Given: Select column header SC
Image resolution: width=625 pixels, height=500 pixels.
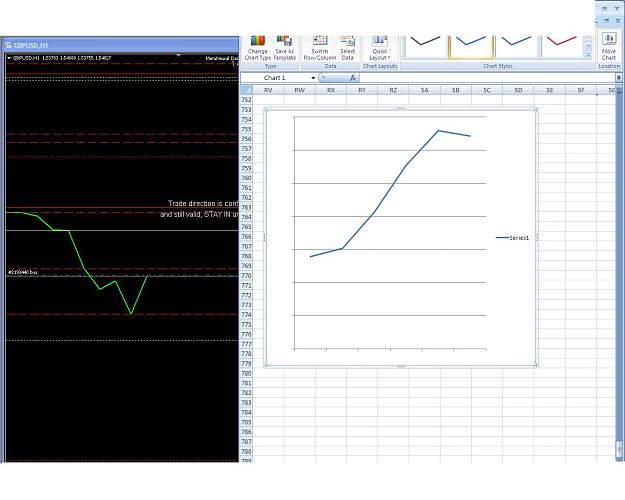Looking at the screenshot, I should tap(487, 91).
